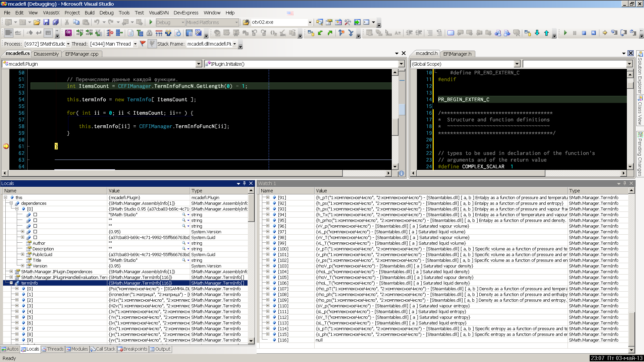Toggle Show Threads in Source button
The height and width of the screenshot is (362, 644).
tap(152, 44)
